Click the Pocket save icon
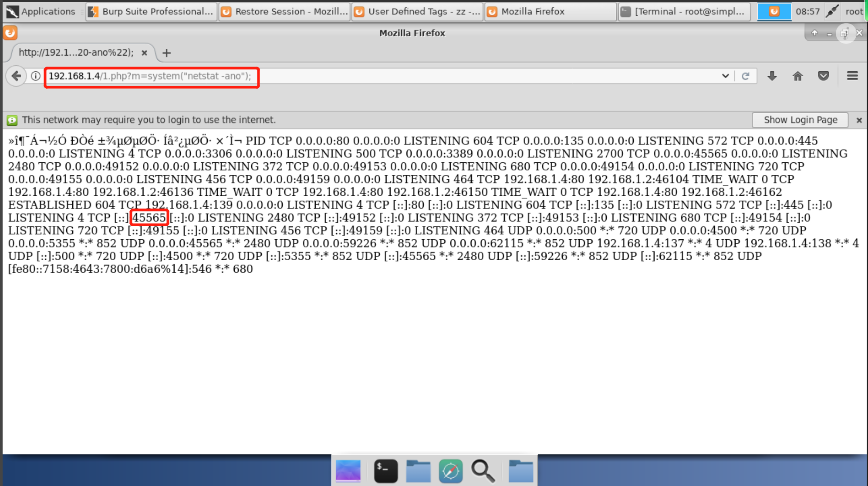Screen dimensions: 868x486 pos(823,76)
